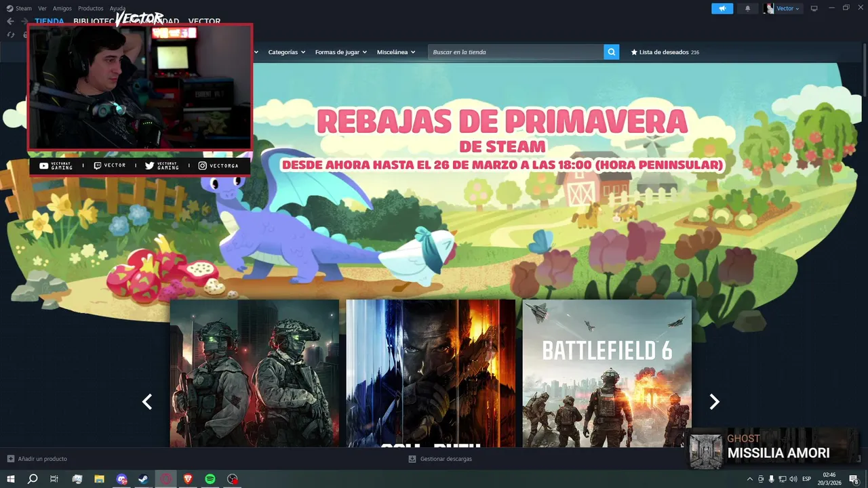
Task: Click the taskbar clock showing 02:46
Action: pyautogui.click(x=831, y=479)
